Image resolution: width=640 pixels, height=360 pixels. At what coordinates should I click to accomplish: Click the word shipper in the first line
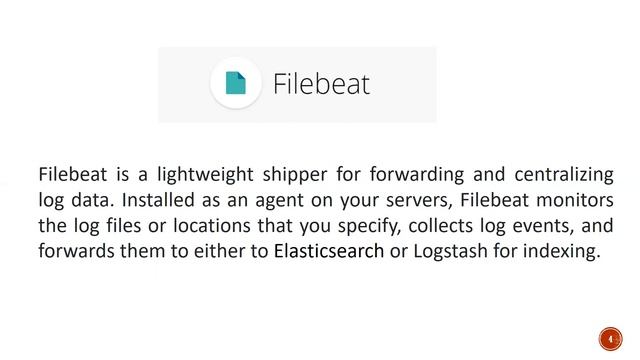(x=295, y=175)
